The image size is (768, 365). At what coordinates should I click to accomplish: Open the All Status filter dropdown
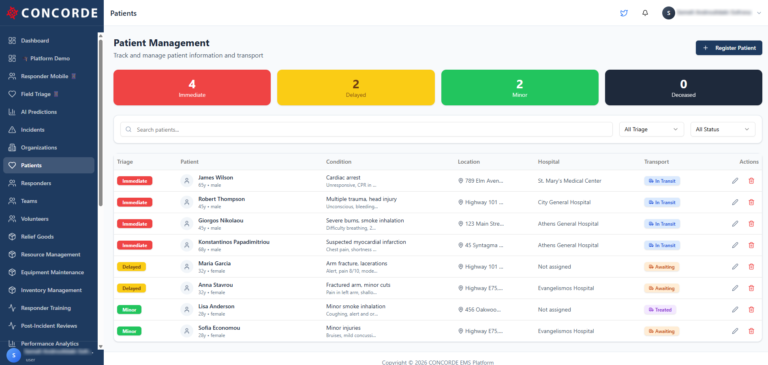click(722, 129)
